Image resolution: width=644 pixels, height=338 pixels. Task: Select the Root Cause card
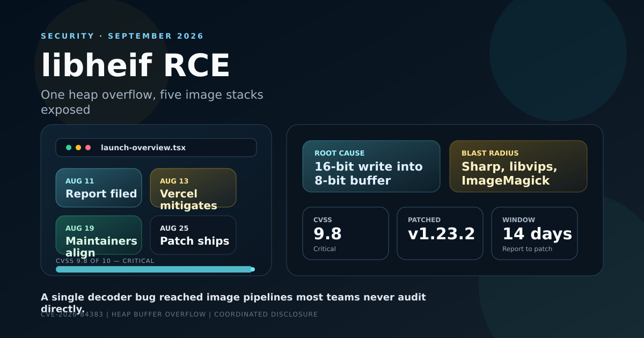tap(371, 166)
